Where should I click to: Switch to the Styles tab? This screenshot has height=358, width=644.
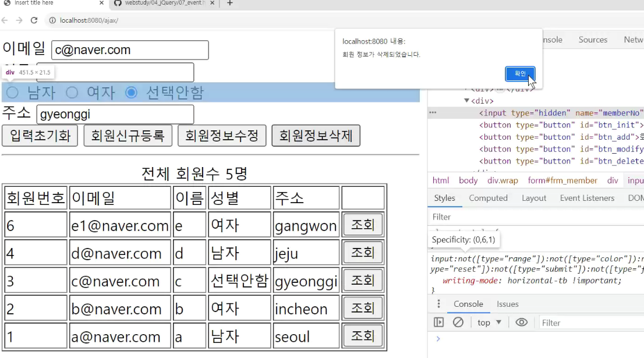click(x=444, y=198)
